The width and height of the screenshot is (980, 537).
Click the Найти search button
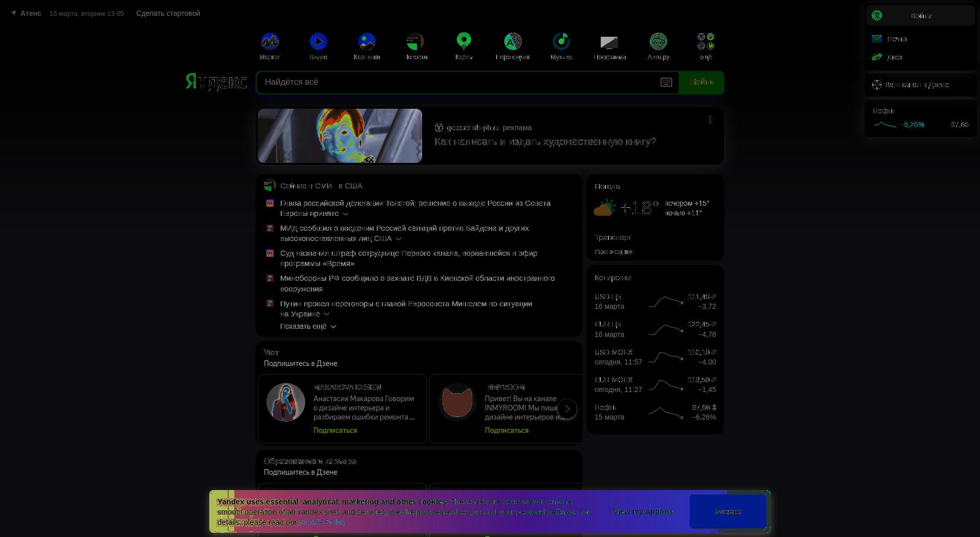point(701,82)
